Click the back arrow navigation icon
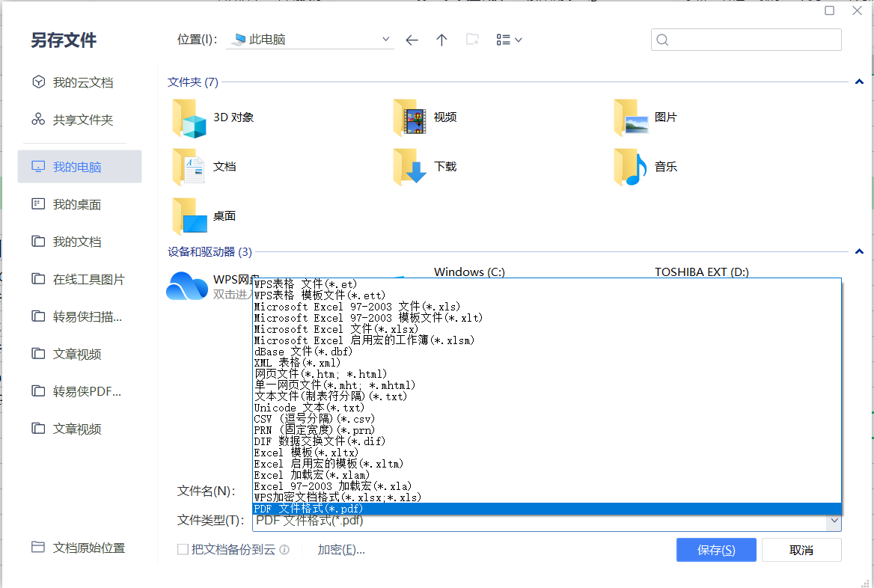874x588 pixels. coord(412,40)
